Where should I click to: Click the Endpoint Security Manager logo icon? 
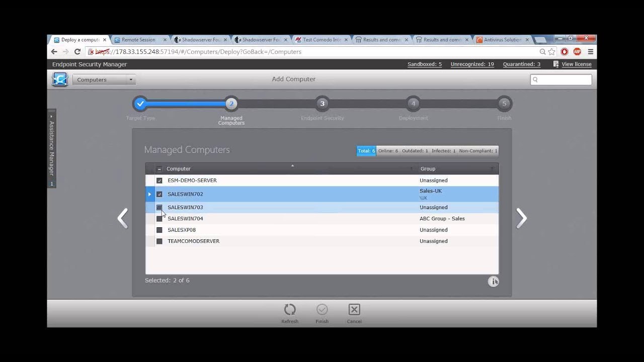60,79
